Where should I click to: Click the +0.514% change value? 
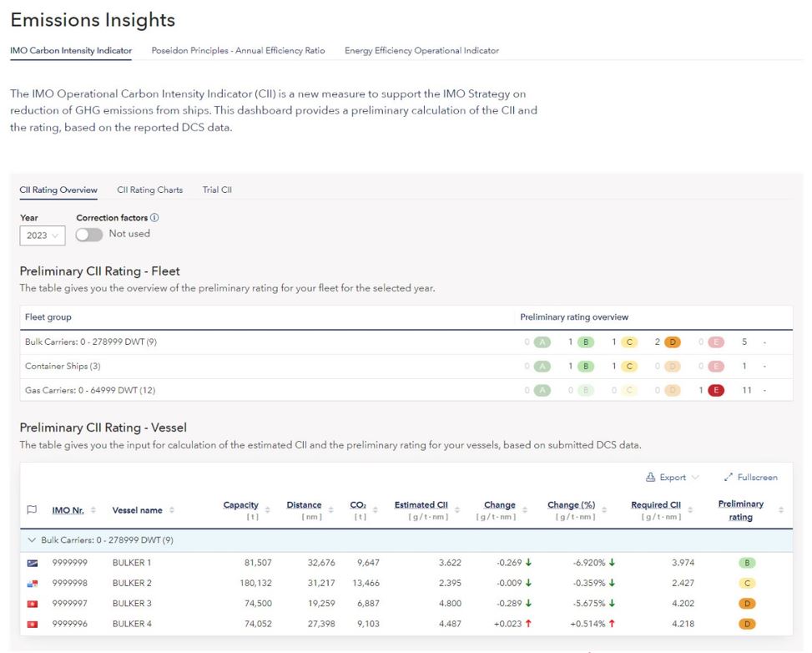[x=588, y=624]
